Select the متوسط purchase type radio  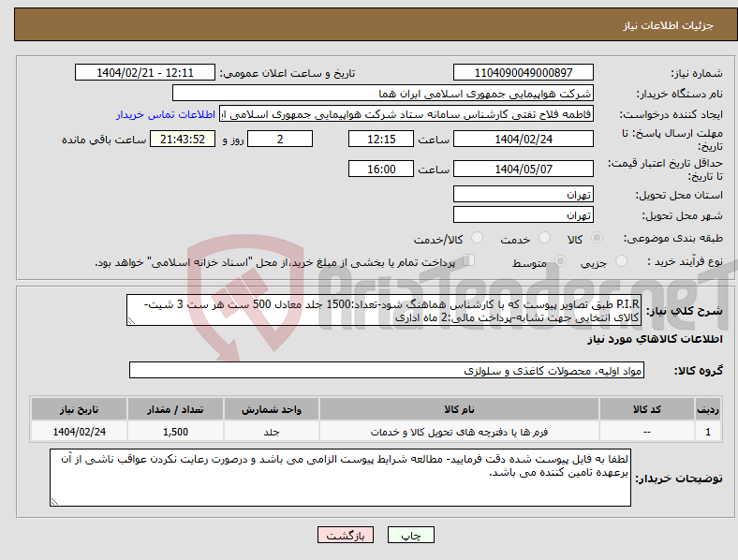click(x=561, y=261)
